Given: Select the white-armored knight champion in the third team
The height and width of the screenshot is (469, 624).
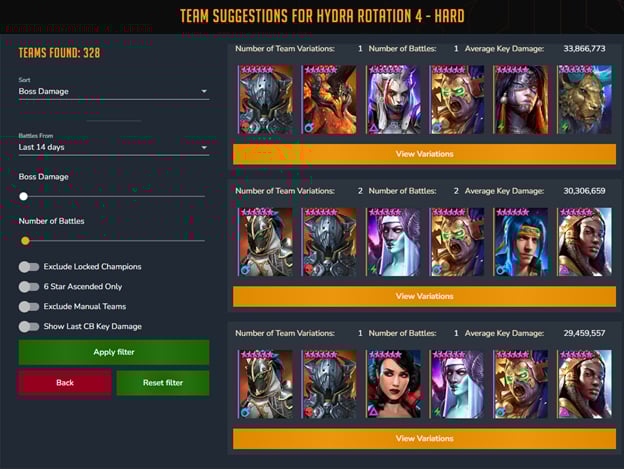Looking at the screenshot, I should coord(265,384).
